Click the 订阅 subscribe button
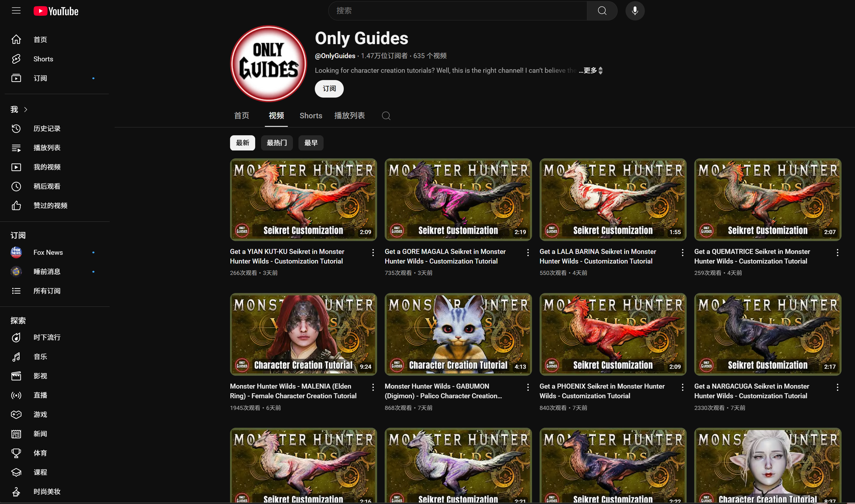 pyautogui.click(x=329, y=89)
